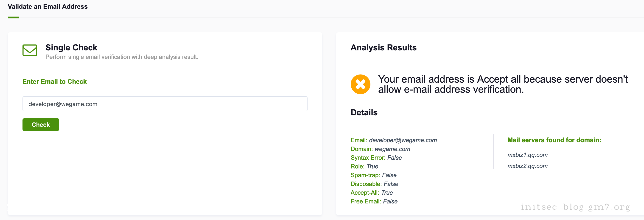Screen dimensions: 644x220
Task: Click the mxbiz2.qq.com mail server entry
Action: coord(527,166)
